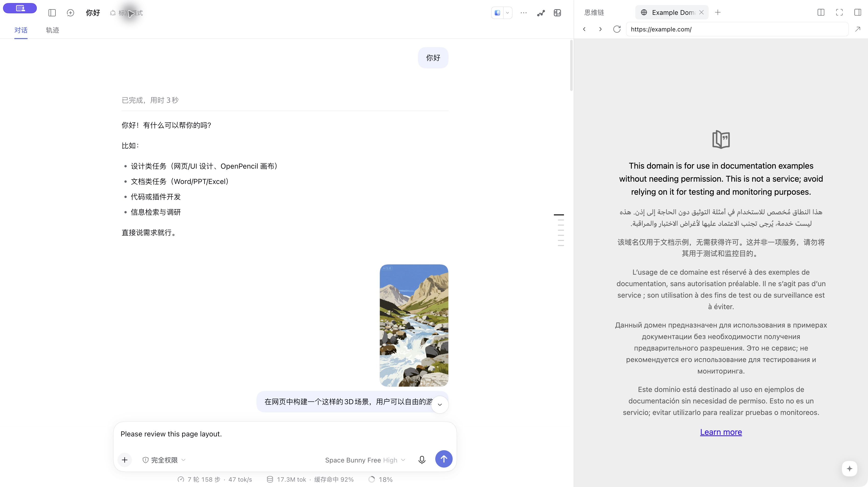
Task: Click the purple screen-share button at top left
Action: point(20,8)
